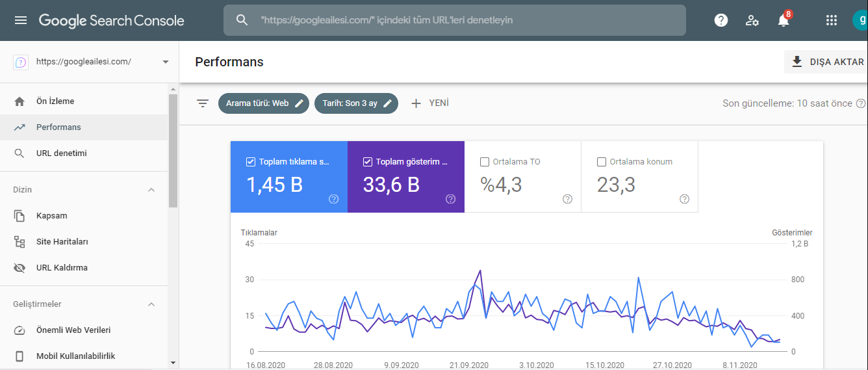Screen dimensions: 868x370
Task: Click the sidebar scrollbar up arrow
Action: pos(173,89)
